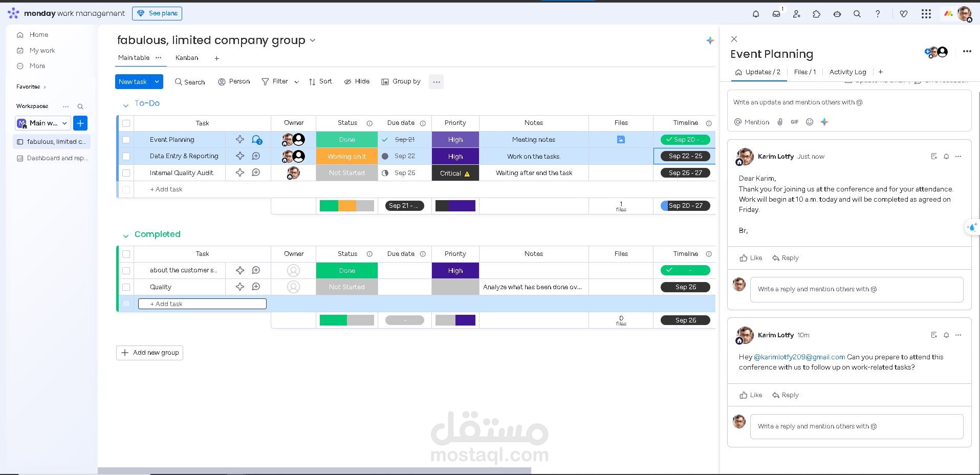Open the inbox tray icon
Screen dimensions: 980x475
[776, 14]
